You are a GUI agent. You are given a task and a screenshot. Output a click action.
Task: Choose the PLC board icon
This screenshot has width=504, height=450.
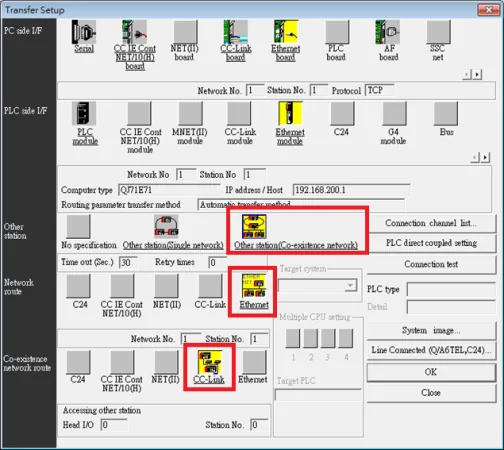click(337, 32)
